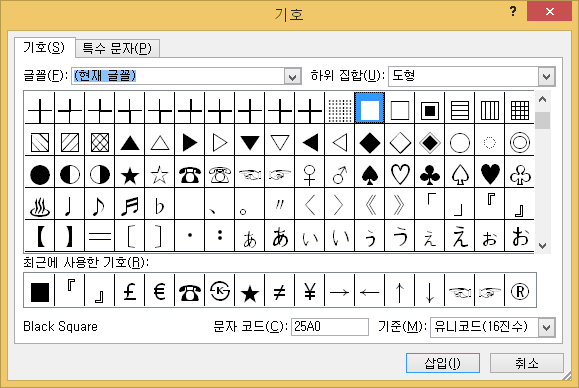Choose the plain white circle symbol
Screen dimensions: 579x388
(460, 142)
